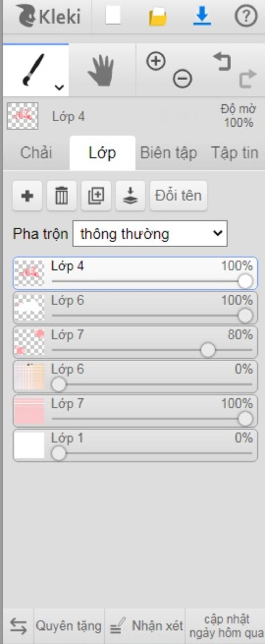Click the Quyên tặng link
The height and width of the screenshot is (644, 265).
(x=69, y=626)
